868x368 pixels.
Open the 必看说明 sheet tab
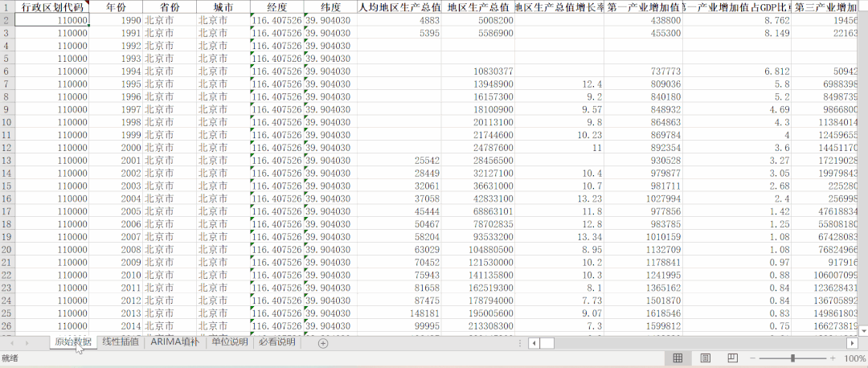click(x=276, y=342)
